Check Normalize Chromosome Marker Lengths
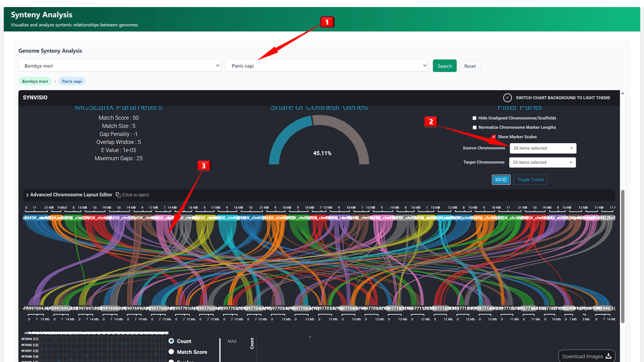644x362 pixels. [x=474, y=128]
